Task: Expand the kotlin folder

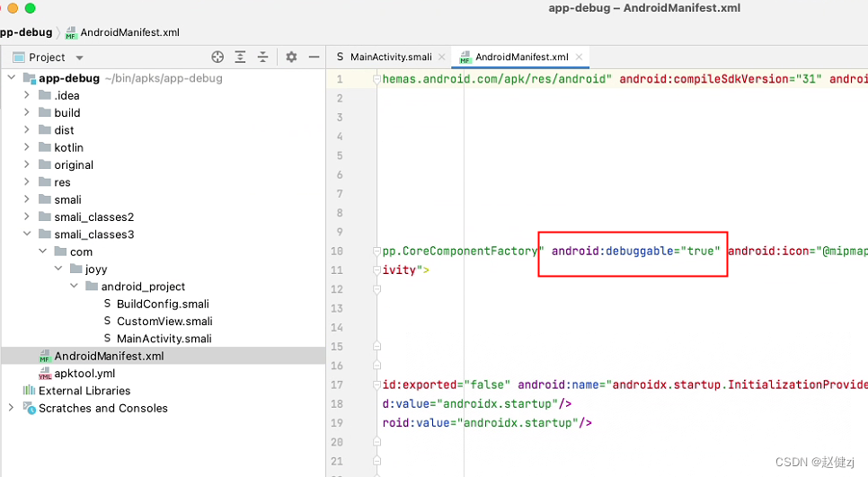Action: pos(27,147)
